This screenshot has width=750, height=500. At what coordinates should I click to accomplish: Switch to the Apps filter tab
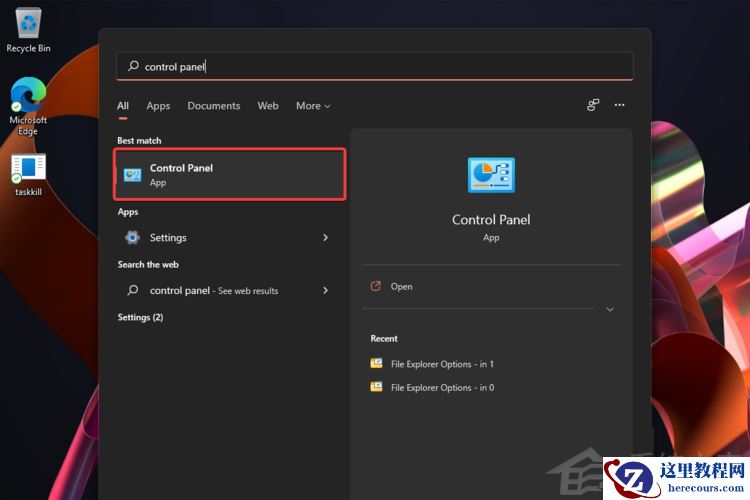(158, 106)
